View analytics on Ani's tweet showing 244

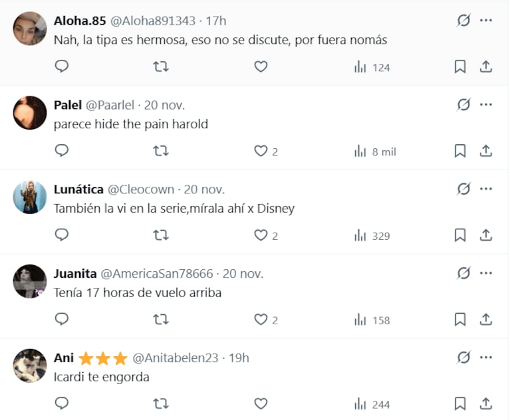tap(372, 404)
